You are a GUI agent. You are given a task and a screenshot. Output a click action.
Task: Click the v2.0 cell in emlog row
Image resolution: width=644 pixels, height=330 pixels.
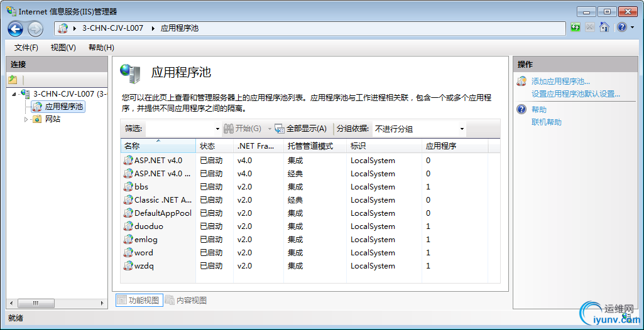click(244, 240)
